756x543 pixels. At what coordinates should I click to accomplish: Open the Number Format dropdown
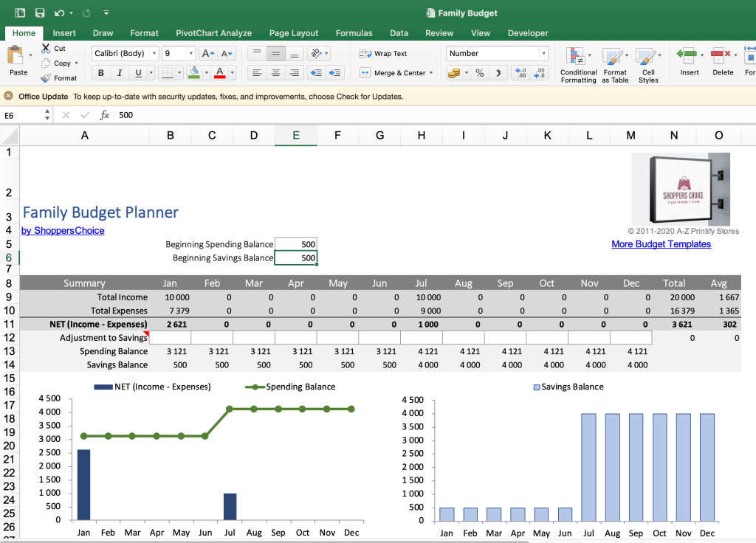point(497,53)
